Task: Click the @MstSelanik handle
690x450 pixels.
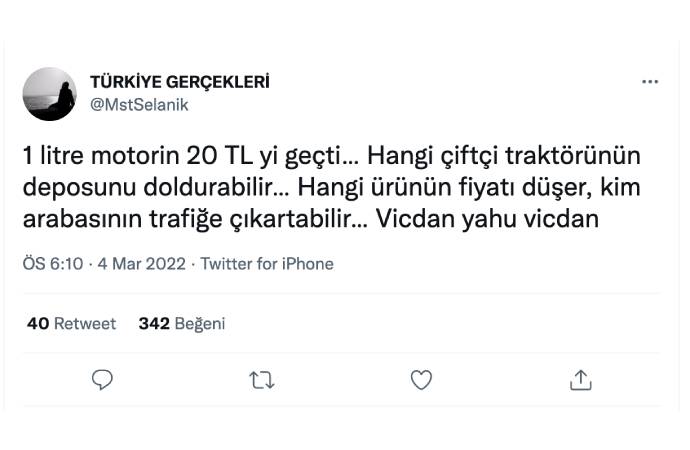Action: (x=139, y=104)
